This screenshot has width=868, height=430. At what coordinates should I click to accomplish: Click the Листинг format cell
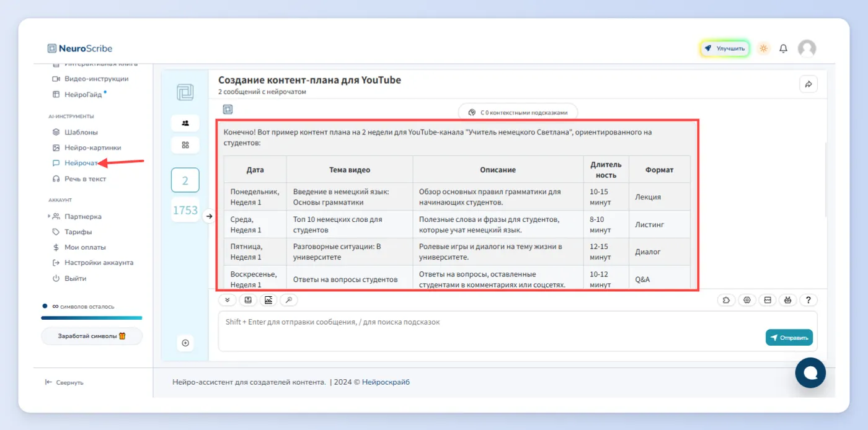(659, 224)
